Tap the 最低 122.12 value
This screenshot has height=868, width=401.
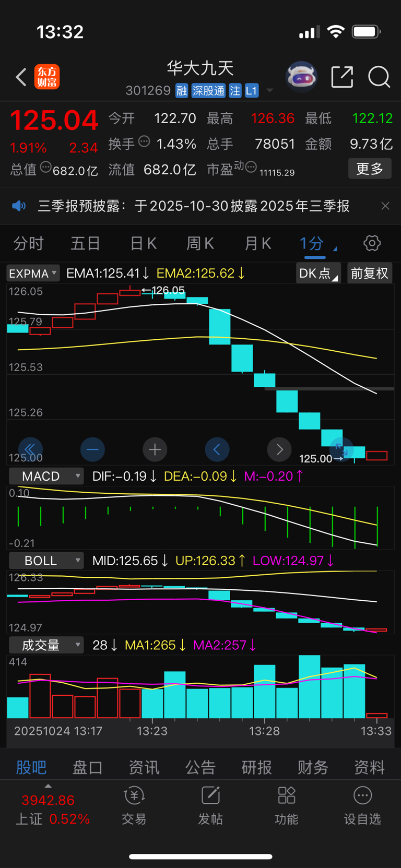click(x=372, y=118)
